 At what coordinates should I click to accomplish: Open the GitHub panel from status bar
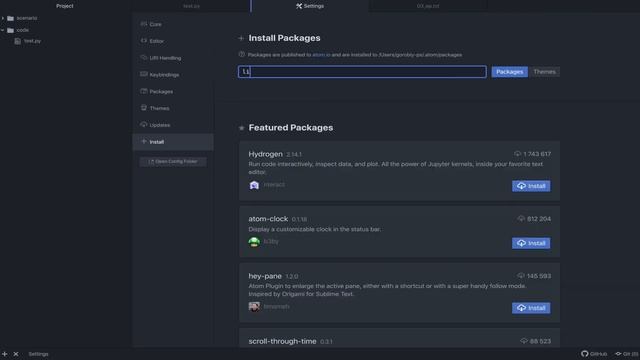click(x=594, y=354)
